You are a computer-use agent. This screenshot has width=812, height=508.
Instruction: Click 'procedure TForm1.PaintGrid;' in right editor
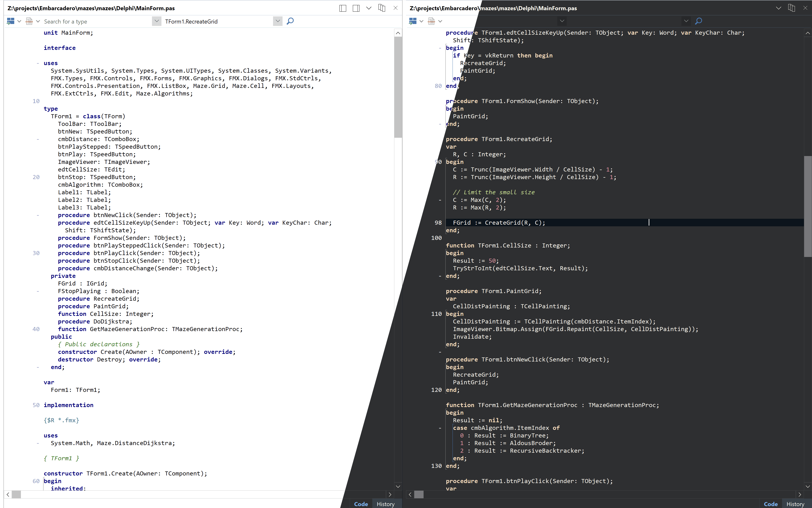coord(494,291)
